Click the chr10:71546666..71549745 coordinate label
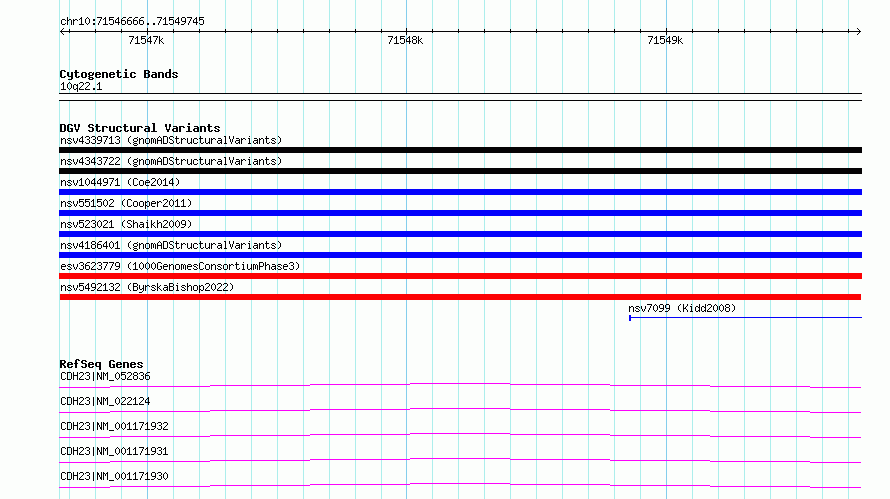890x499 pixels. click(132, 21)
